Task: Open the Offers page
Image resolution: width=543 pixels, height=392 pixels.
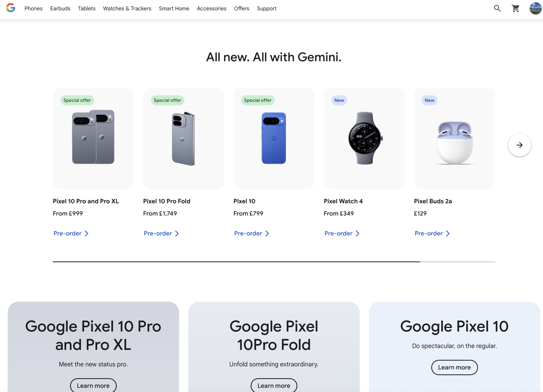Action: pos(241,8)
